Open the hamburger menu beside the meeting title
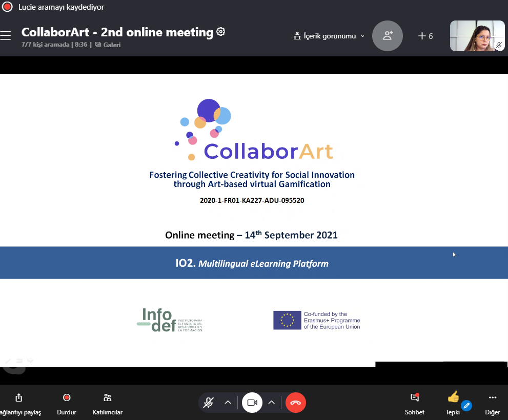The height and width of the screenshot is (420, 508). pyautogui.click(x=6, y=35)
